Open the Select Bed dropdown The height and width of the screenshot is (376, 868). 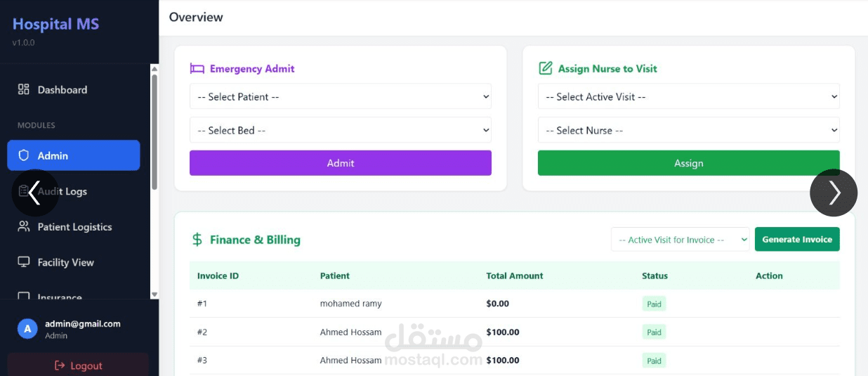[340, 130]
